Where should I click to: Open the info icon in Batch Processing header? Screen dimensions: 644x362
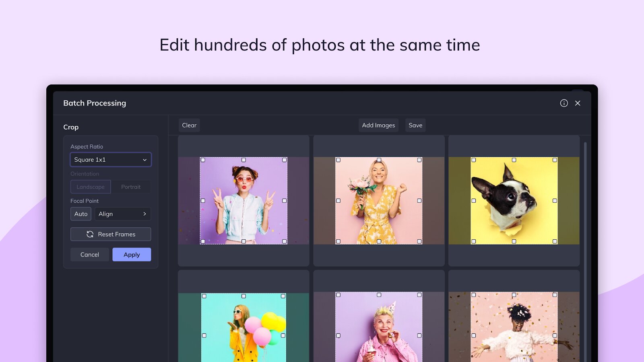coord(564,103)
